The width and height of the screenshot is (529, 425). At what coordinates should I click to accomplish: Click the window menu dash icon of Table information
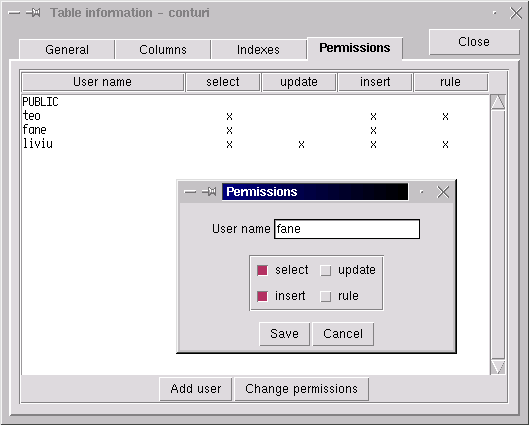(14, 13)
